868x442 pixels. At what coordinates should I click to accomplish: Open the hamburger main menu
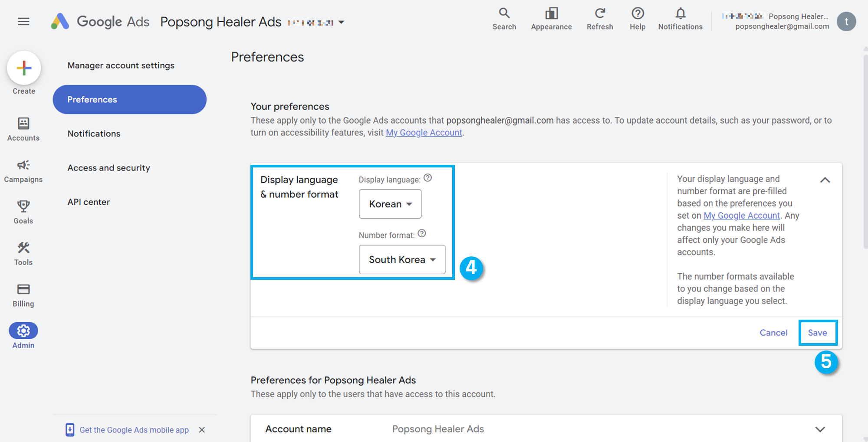pos(23,21)
